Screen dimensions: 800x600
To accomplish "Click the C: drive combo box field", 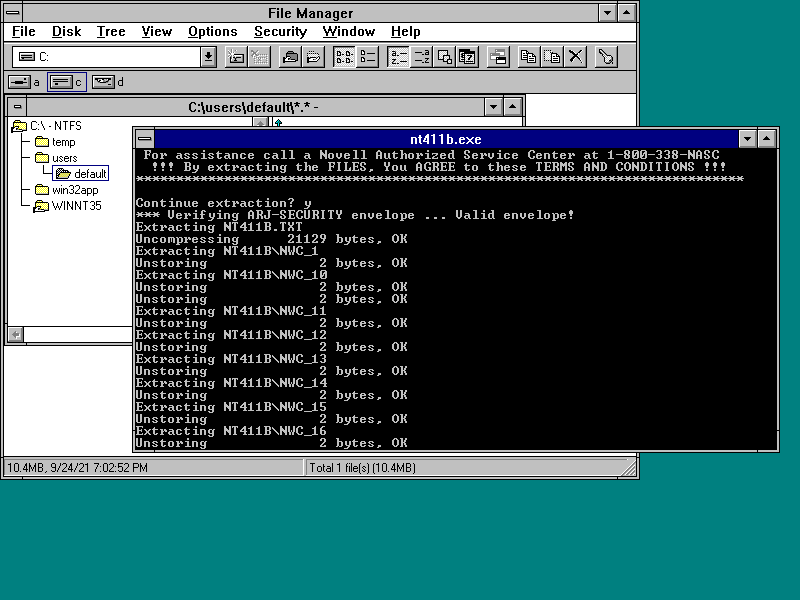I will [106, 57].
